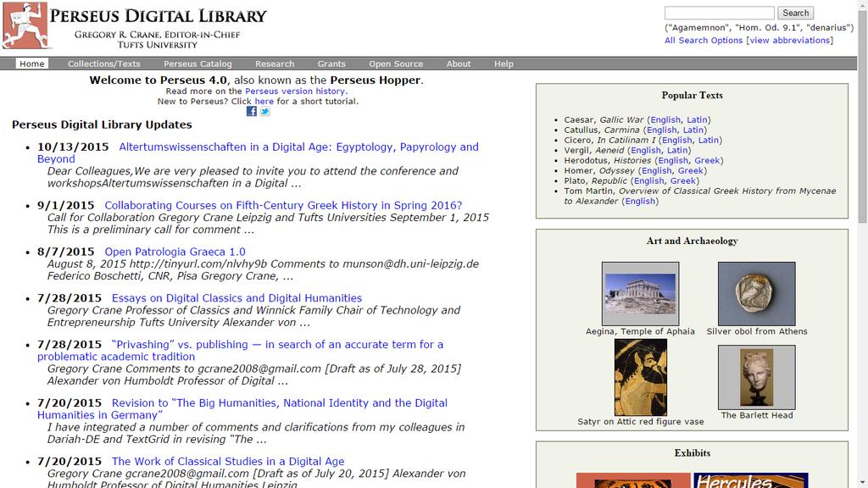Screen dimensions: 868x488
Task: Open Catullus Carmina in English
Action: pos(661,130)
